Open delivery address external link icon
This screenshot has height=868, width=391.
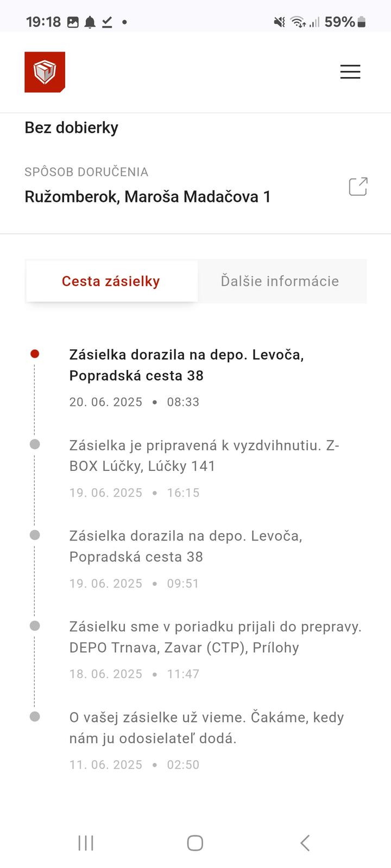pyautogui.click(x=358, y=187)
